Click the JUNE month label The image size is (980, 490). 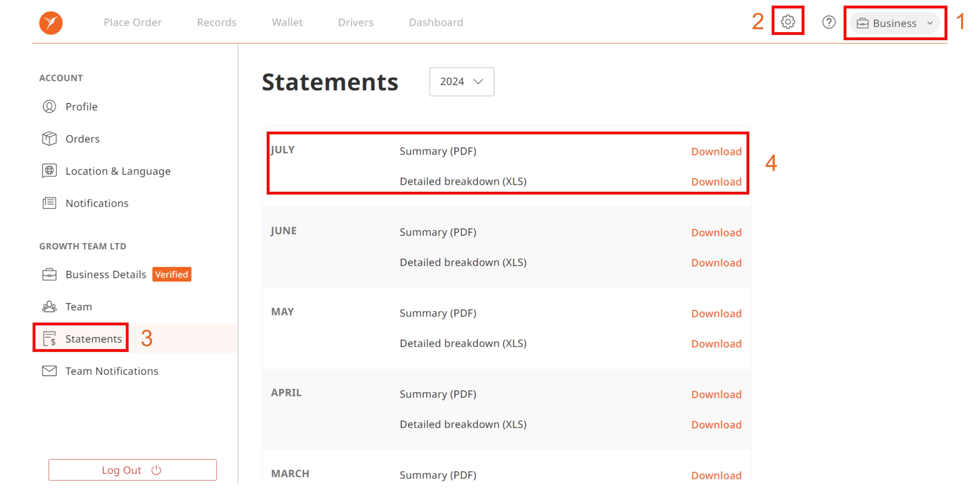[x=283, y=231]
